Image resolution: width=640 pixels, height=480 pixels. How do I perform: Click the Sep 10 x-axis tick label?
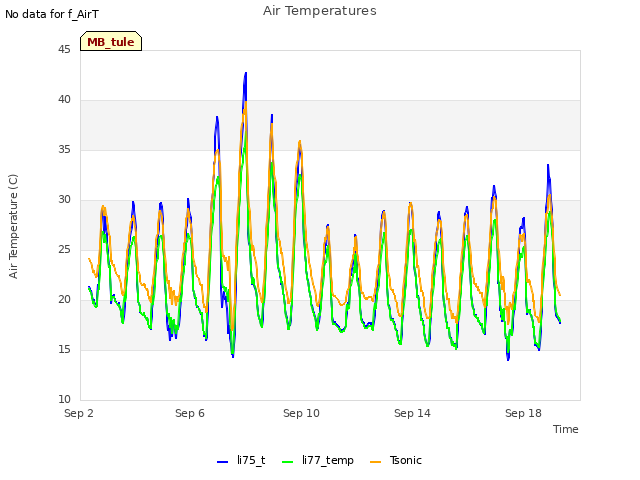[301, 413]
